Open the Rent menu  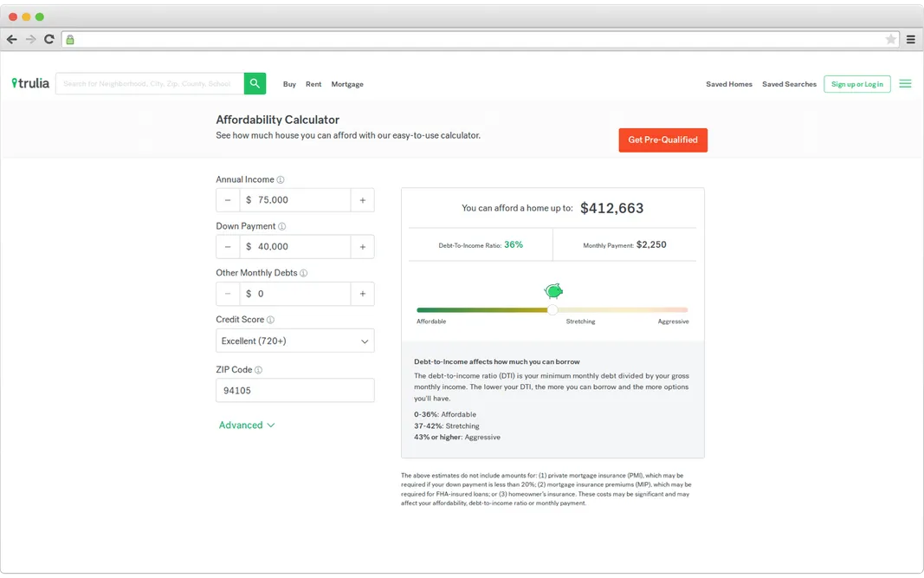coord(313,84)
